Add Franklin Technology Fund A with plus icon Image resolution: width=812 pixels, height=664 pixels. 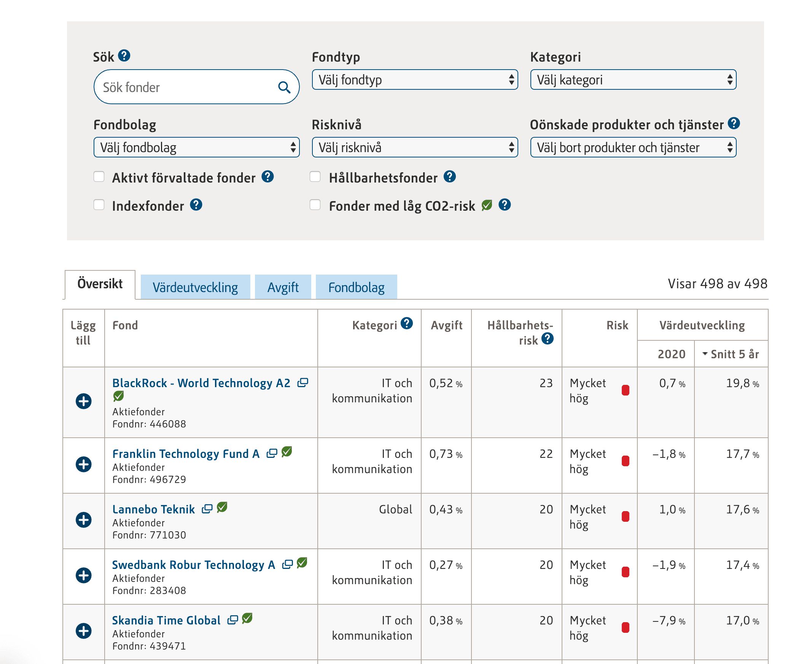tap(83, 464)
